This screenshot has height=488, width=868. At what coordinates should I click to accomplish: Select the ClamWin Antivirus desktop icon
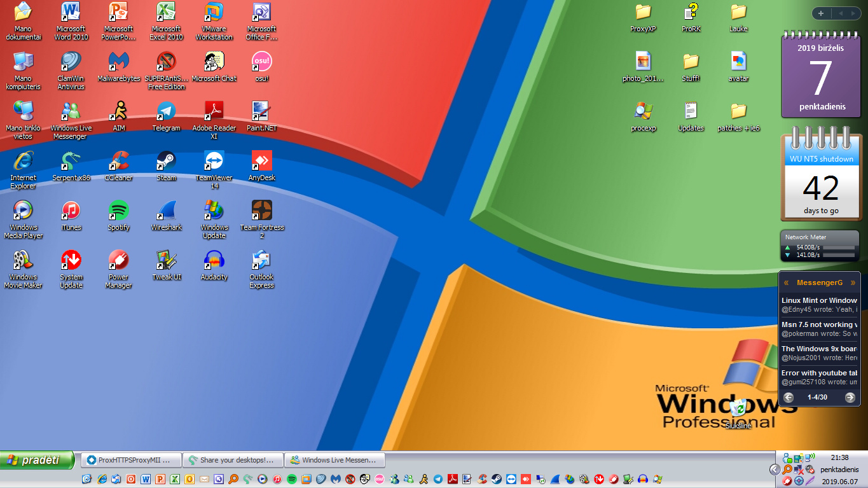click(71, 71)
